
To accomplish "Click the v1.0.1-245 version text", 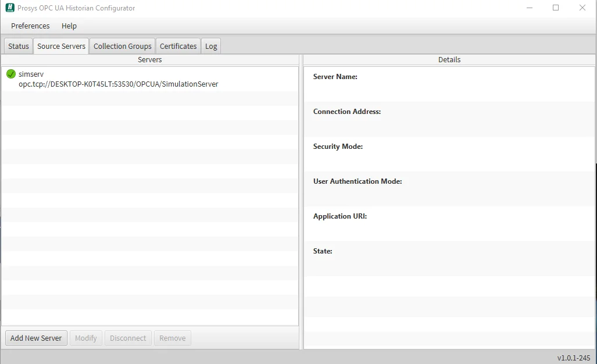I will [x=573, y=358].
